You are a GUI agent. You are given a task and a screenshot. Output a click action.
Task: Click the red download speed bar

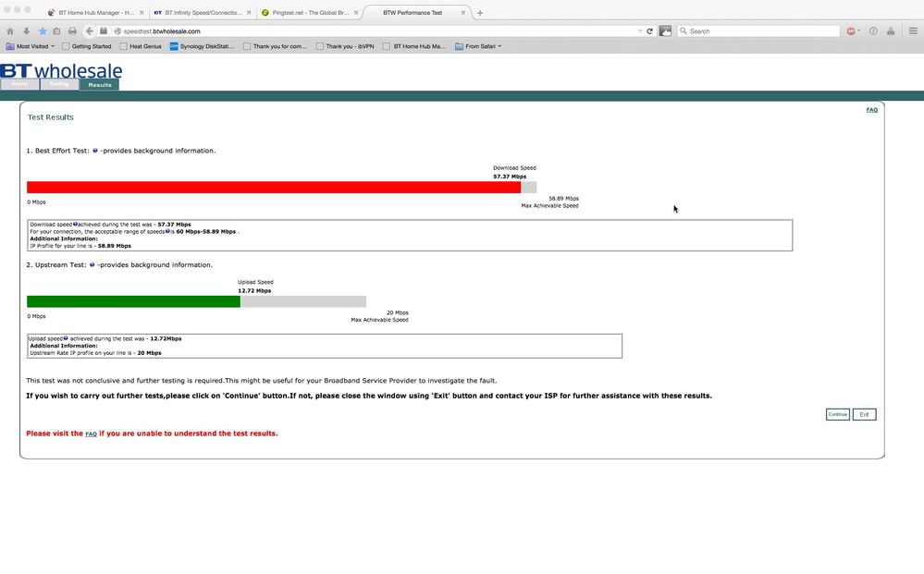coord(274,188)
